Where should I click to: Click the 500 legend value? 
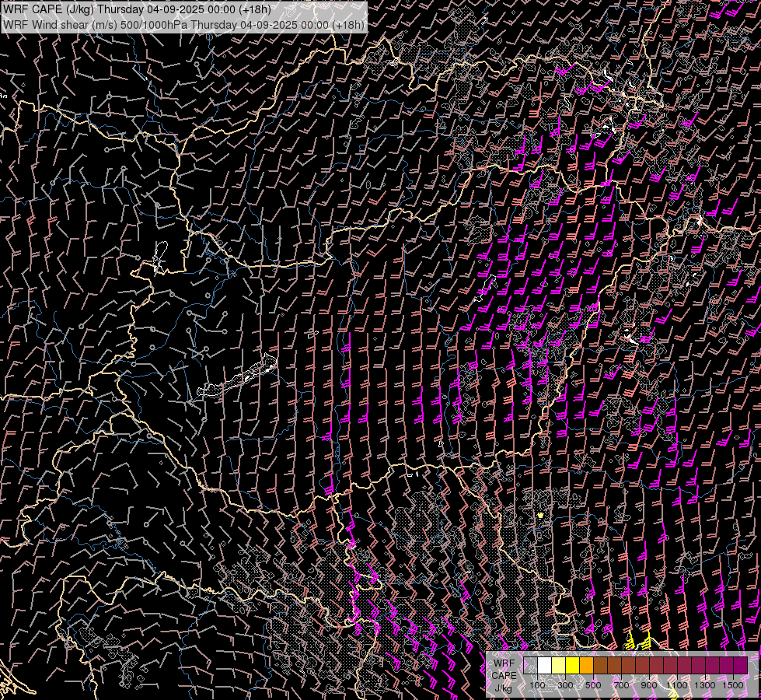[593, 685]
